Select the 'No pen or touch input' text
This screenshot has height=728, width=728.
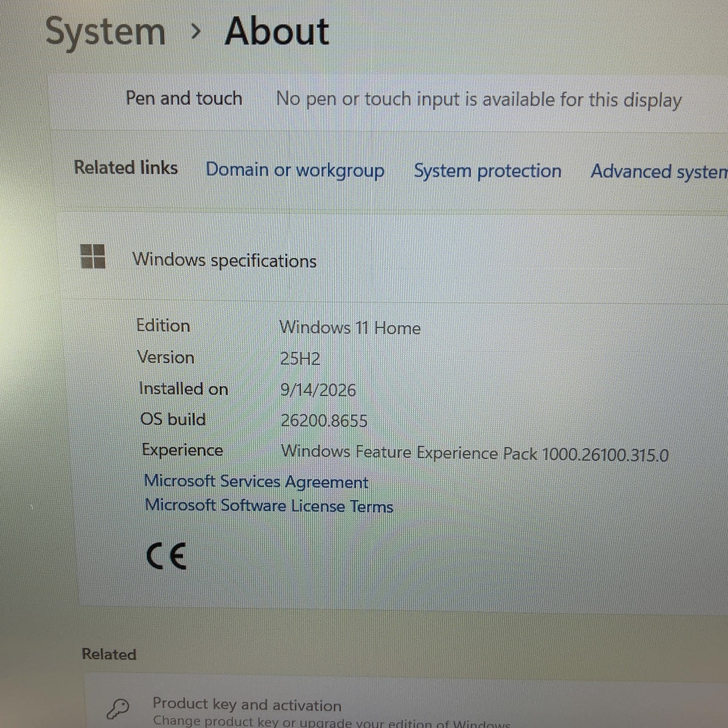(479, 99)
